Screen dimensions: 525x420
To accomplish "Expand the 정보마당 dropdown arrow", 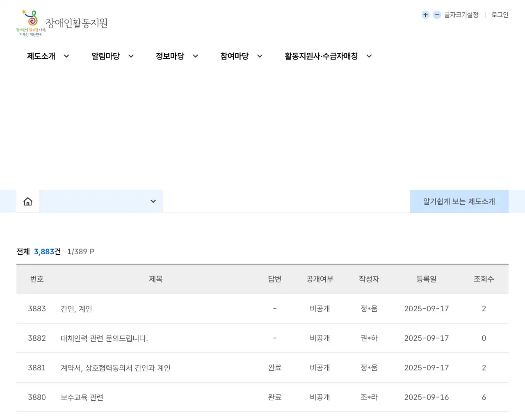I will click(x=195, y=56).
